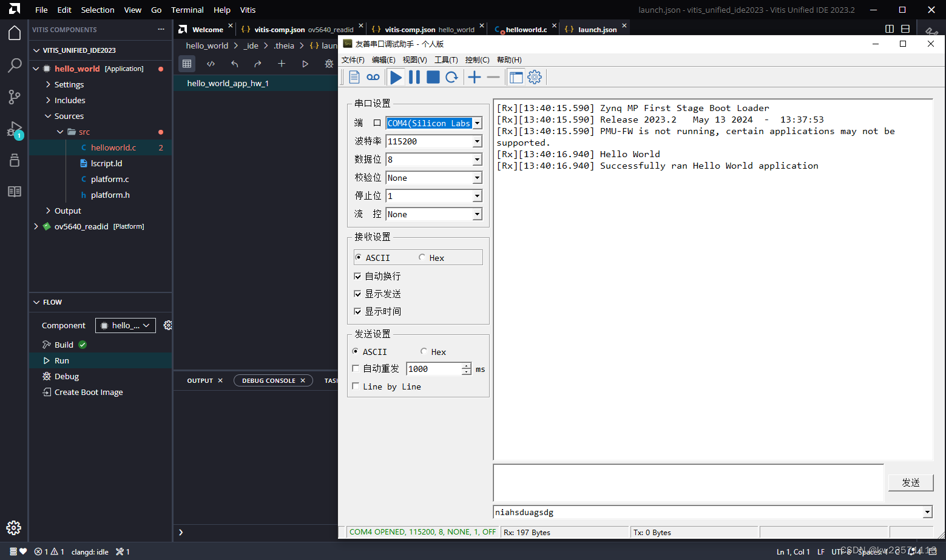Click the debug bug icon in launch editor toolbar

pyautogui.click(x=329, y=64)
